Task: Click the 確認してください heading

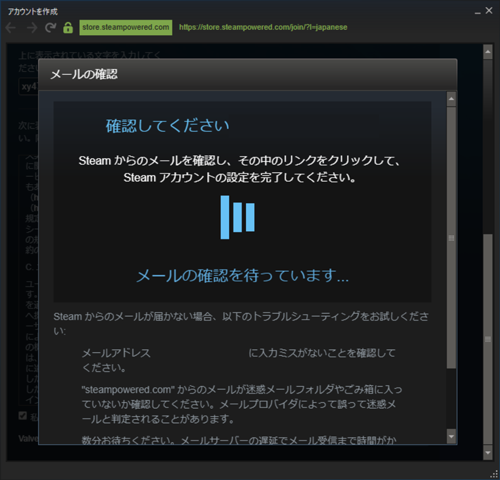Action: click(x=167, y=126)
